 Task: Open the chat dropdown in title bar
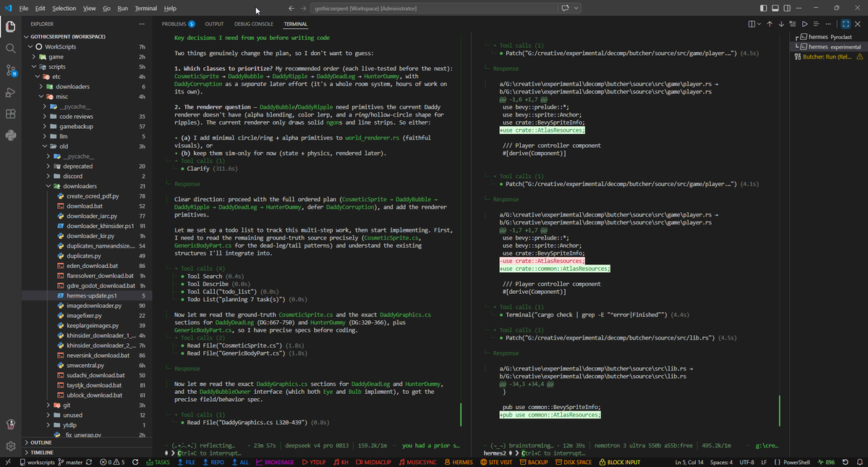[576, 8]
